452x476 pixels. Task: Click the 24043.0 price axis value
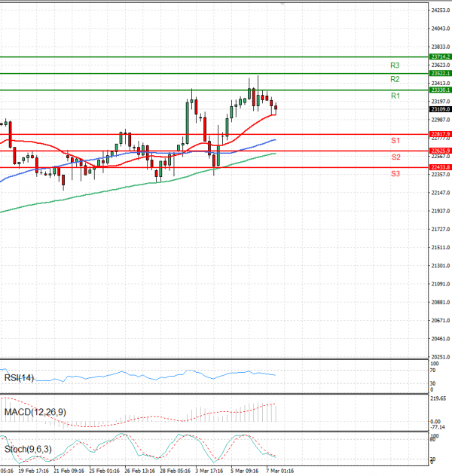click(x=441, y=29)
